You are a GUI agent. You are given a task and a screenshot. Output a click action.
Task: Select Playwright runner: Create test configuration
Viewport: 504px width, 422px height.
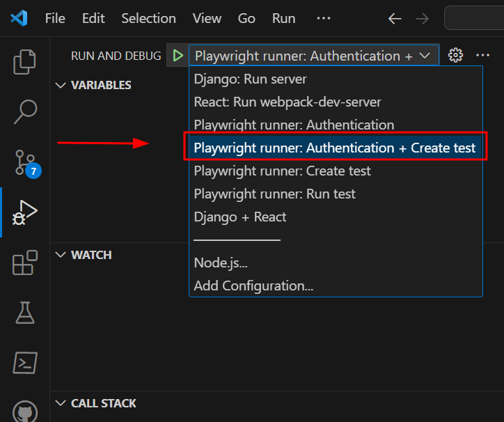[336, 171]
